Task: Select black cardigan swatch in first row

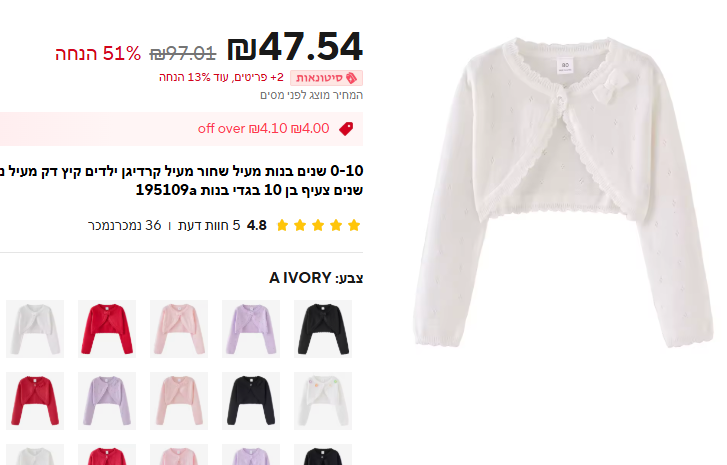Action: (x=323, y=329)
